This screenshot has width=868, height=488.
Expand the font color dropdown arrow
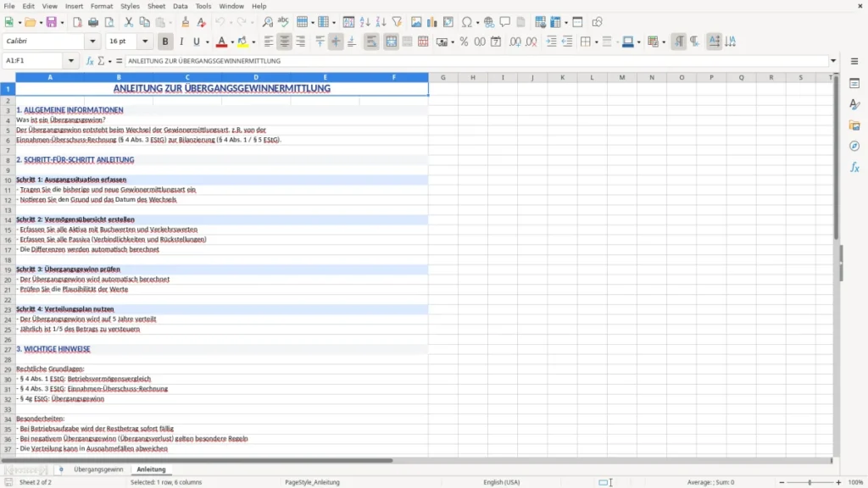point(232,42)
